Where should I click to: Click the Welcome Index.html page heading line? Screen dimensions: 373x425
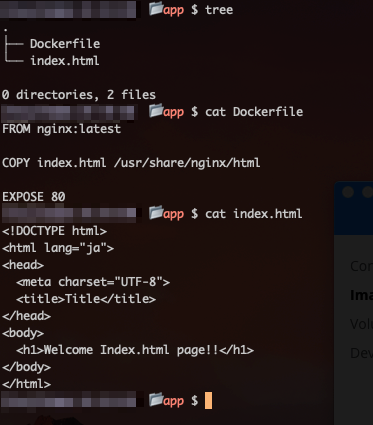coord(135,350)
